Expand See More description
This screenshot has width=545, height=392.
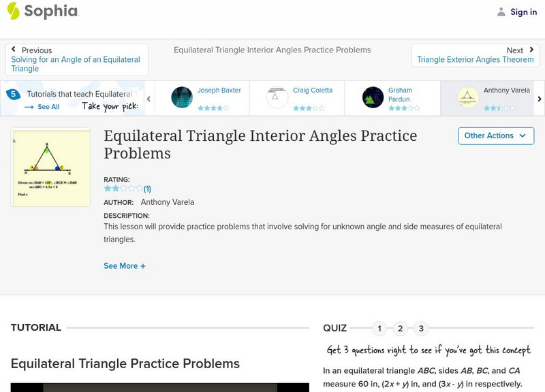point(124,266)
